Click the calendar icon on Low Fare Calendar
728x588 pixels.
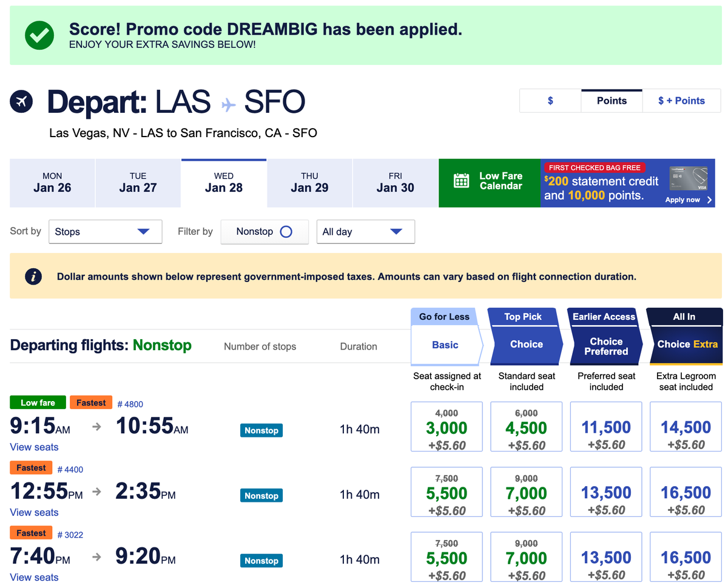coord(460,180)
